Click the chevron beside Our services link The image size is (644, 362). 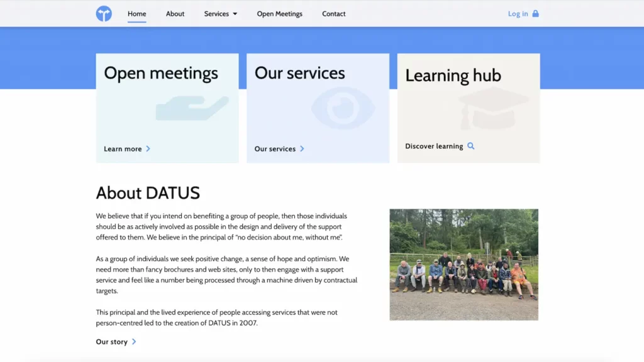pyautogui.click(x=303, y=148)
